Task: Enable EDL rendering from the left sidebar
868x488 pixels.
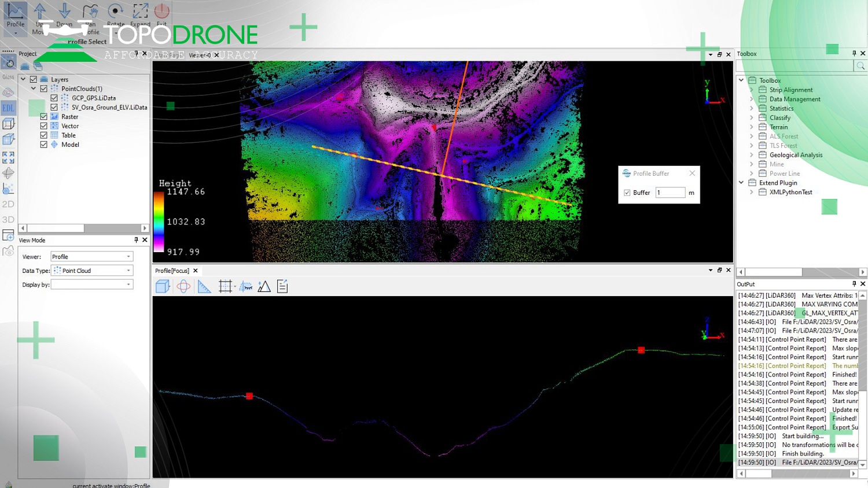Action: pyautogui.click(x=8, y=108)
